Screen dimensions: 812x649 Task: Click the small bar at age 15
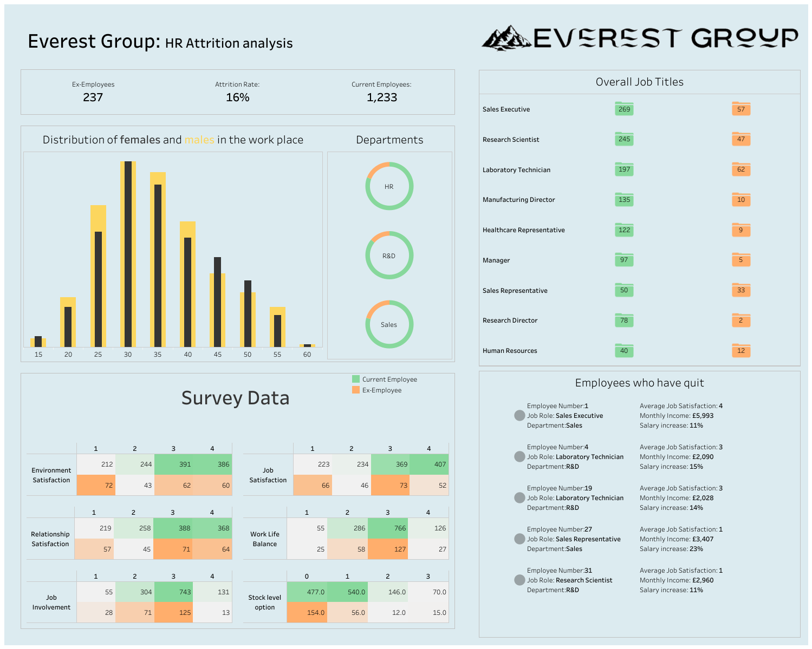[38, 342]
